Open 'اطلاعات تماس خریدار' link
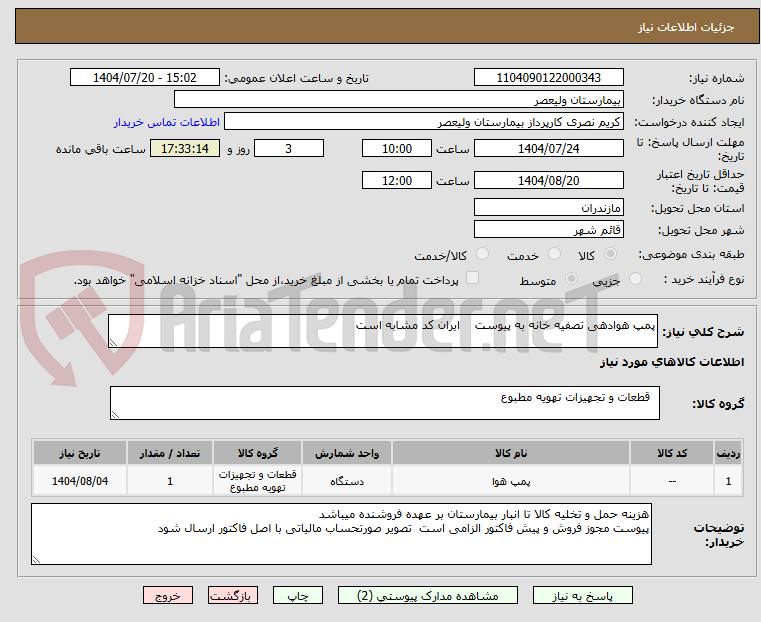Screen dimensions: 761x622 coord(167,122)
